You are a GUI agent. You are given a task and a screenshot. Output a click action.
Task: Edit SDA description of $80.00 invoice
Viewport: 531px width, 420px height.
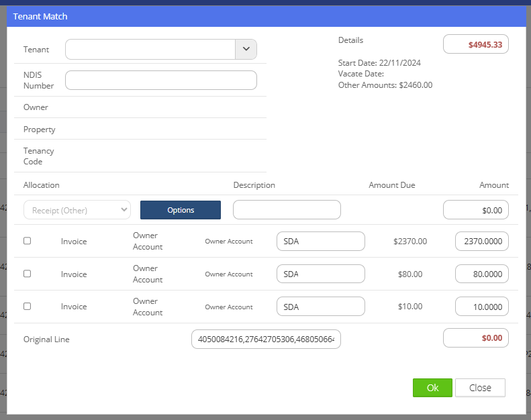point(321,274)
